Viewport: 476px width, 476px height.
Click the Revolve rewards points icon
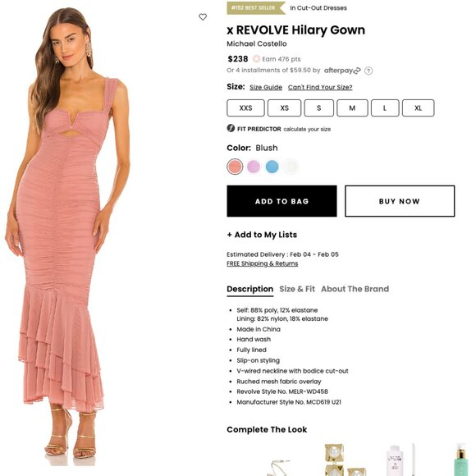pos(256,59)
